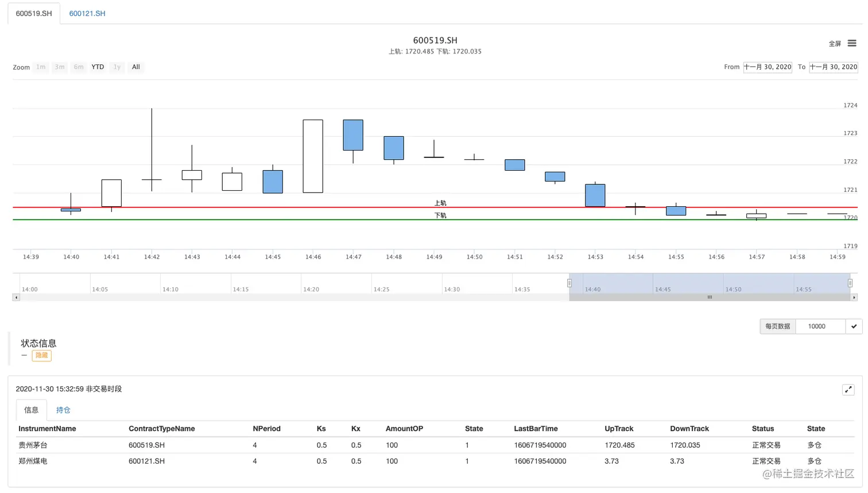This screenshot has height=493, width=868.
Task: Click the LastBarTime column header
Action: 536,429
